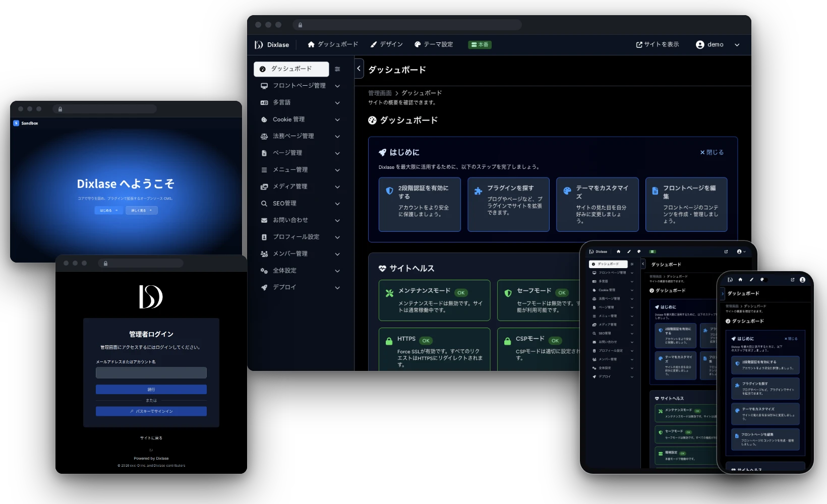Click the brush design icon in the tablet top bar
Image resolution: width=827 pixels, height=504 pixels.
coord(629,251)
